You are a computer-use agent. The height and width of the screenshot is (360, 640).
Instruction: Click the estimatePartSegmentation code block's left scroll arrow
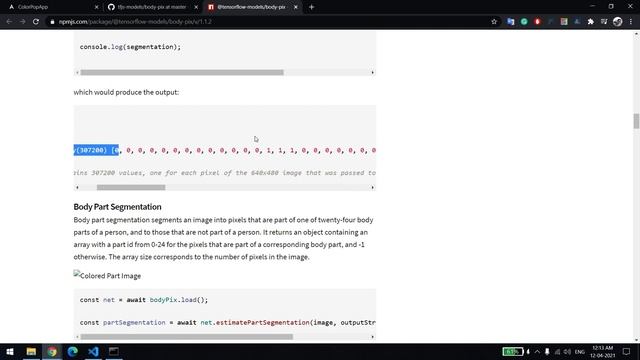tap(77, 337)
